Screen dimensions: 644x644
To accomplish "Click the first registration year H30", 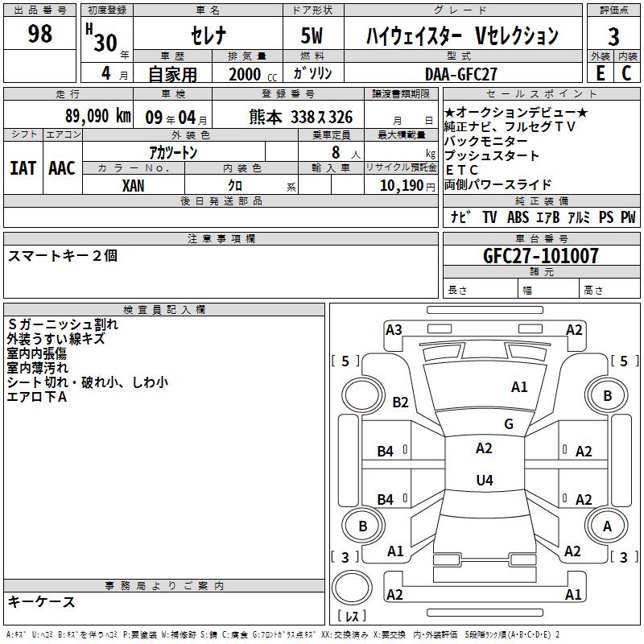I will 101,38.
